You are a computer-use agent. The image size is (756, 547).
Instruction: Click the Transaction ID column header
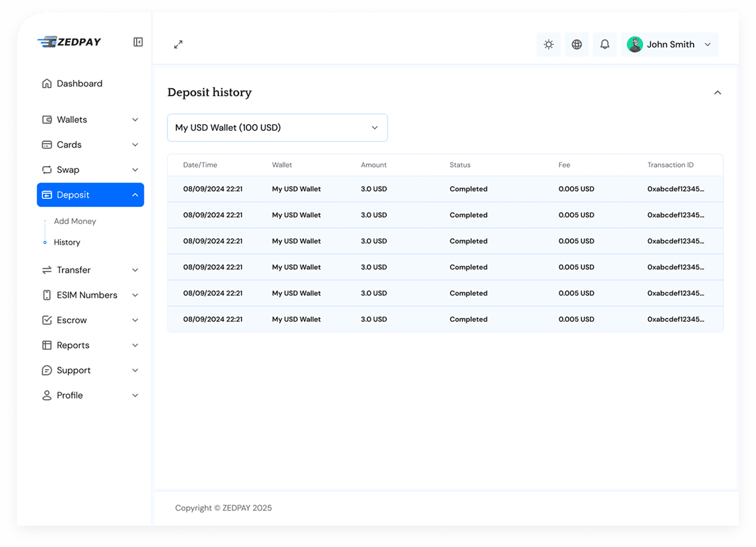click(671, 165)
